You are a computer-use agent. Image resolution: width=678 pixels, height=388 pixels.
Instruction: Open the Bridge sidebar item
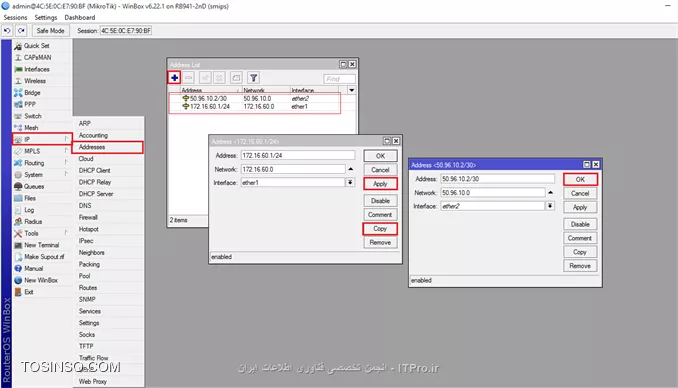tap(32, 93)
